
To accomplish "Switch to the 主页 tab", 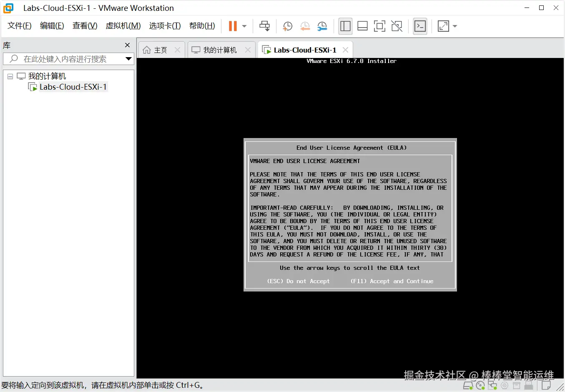I will (x=161, y=50).
